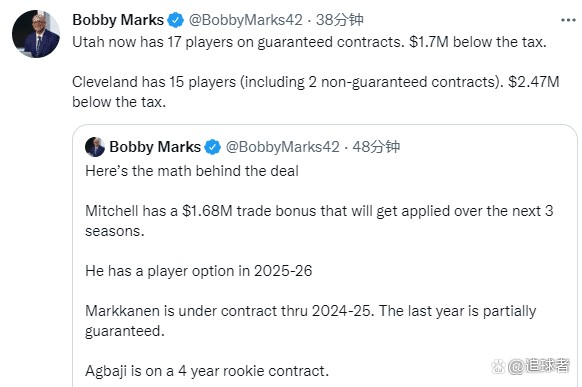Screen dimensions: 582x387
Task: Click small avatar in quoted tweet
Action: pyautogui.click(x=95, y=147)
